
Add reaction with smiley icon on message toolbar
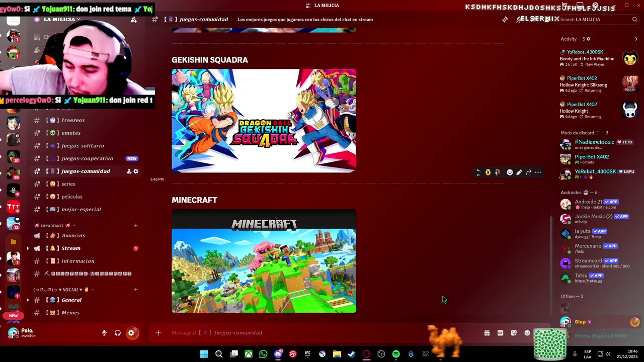[x=510, y=172]
